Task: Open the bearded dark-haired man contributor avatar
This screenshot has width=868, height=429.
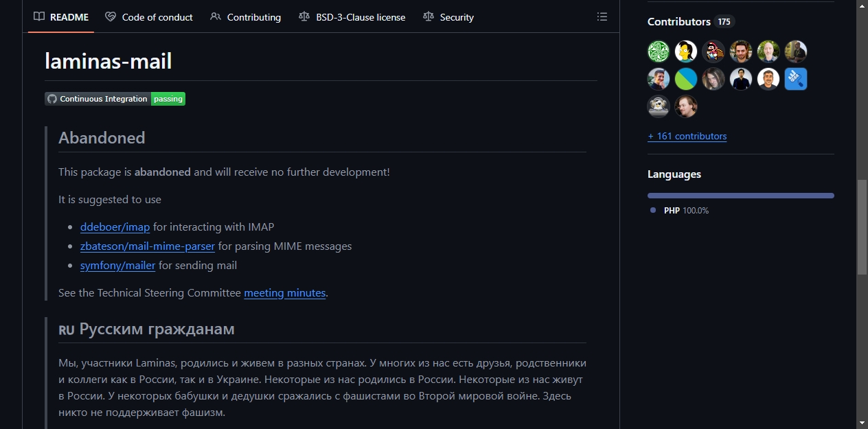Action: pyautogui.click(x=741, y=51)
